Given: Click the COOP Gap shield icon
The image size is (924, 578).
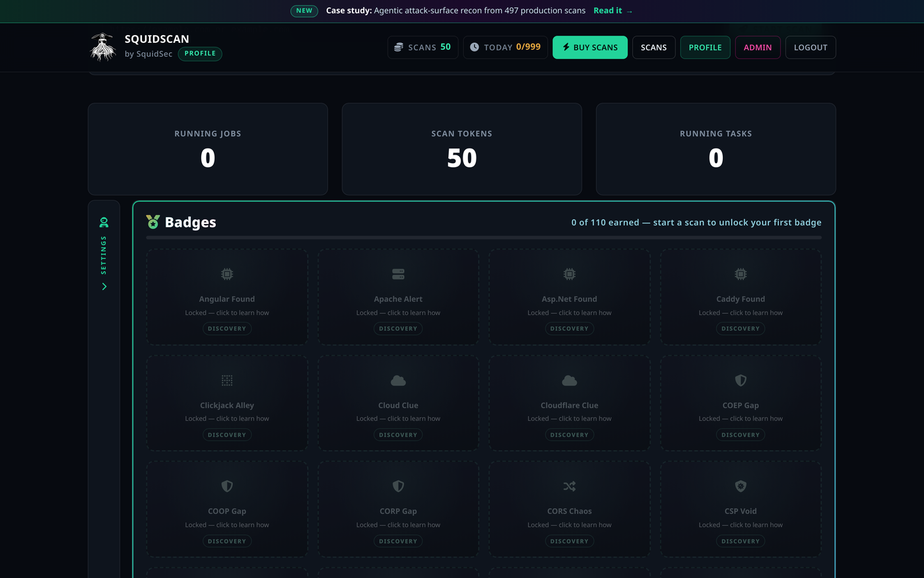Looking at the screenshot, I should (227, 486).
